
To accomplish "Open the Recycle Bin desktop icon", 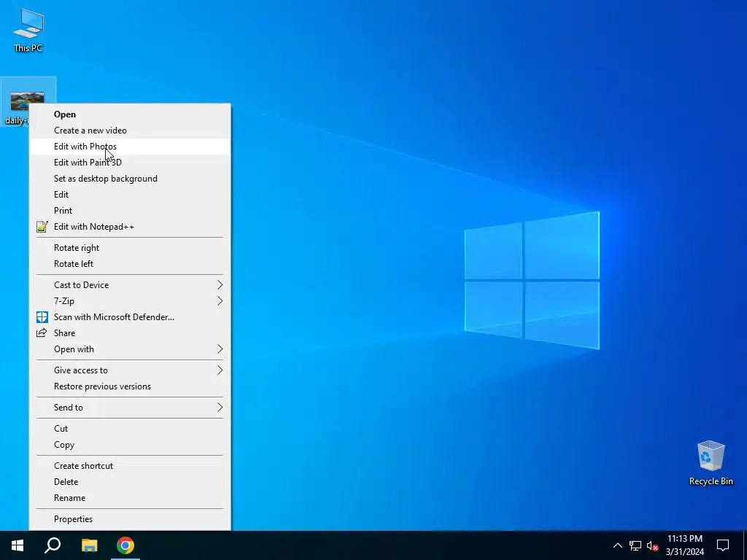I will [711, 463].
